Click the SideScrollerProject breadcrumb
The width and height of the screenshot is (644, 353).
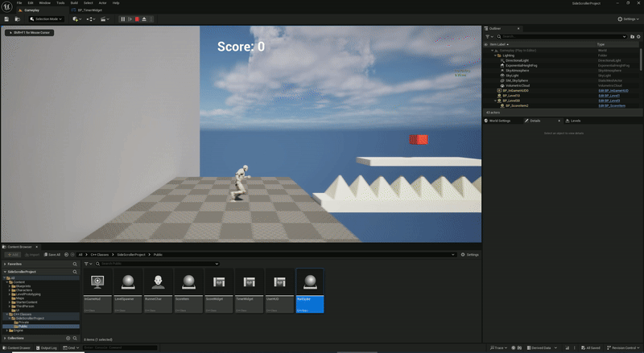point(131,254)
